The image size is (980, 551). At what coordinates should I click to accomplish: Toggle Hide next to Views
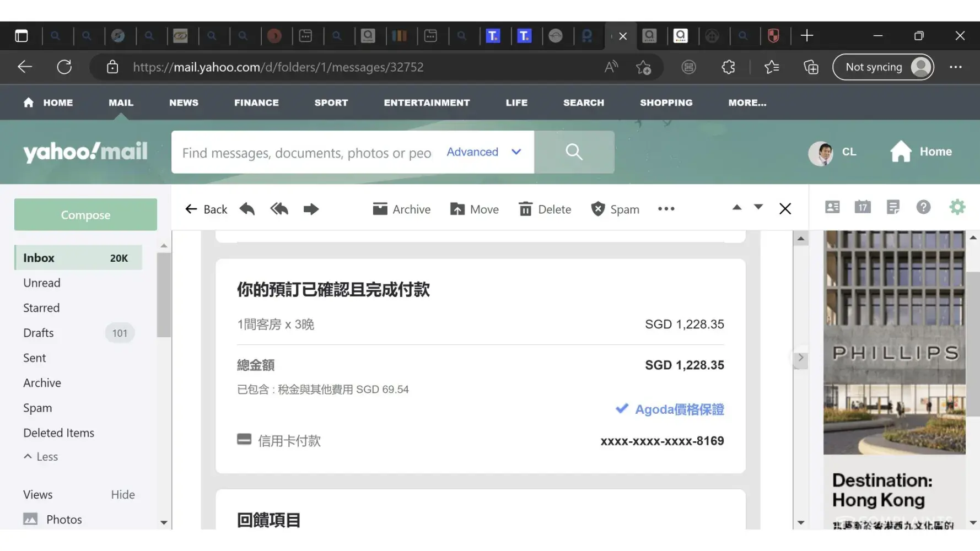[x=122, y=494]
